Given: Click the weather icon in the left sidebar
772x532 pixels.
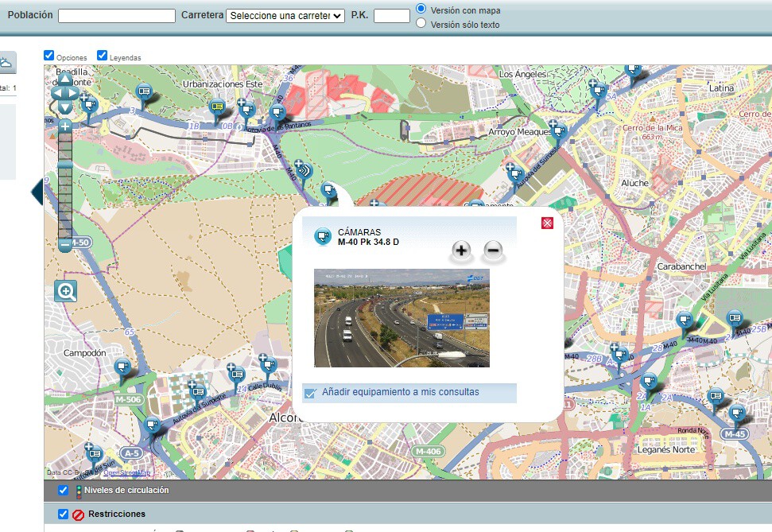Looking at the screenshot, I should pos(6,63).
